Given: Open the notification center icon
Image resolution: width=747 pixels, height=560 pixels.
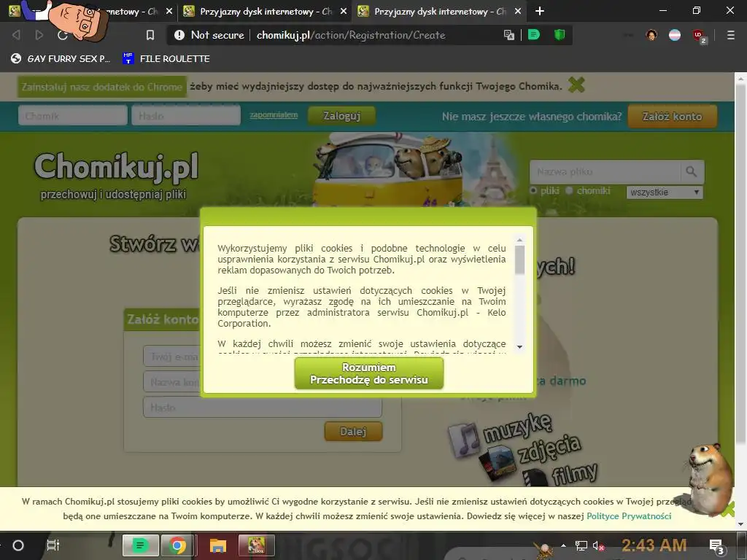Looking at the screenshot, I should click(716, 546).
